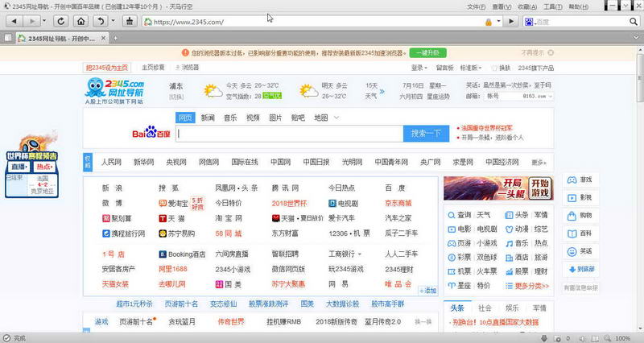The image size is (644, 343).
Task: Expand the 工商银行 dropdown arrow
Action: (x=360, y=254)
